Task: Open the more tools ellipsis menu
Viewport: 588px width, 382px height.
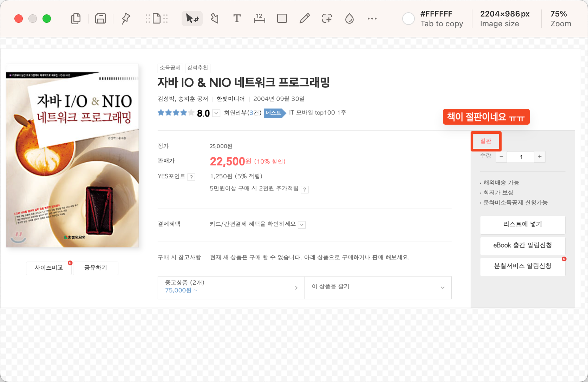Action: point(372,19)
